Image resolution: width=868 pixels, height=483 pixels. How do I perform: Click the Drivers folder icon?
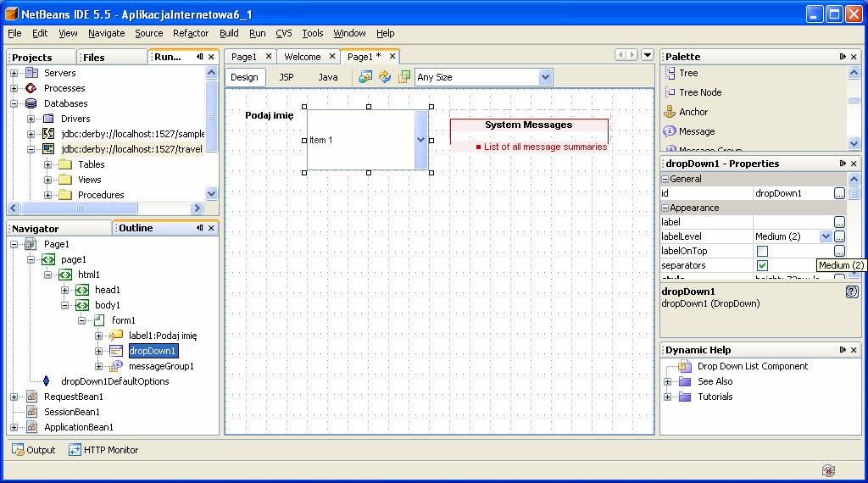(48, 119)
